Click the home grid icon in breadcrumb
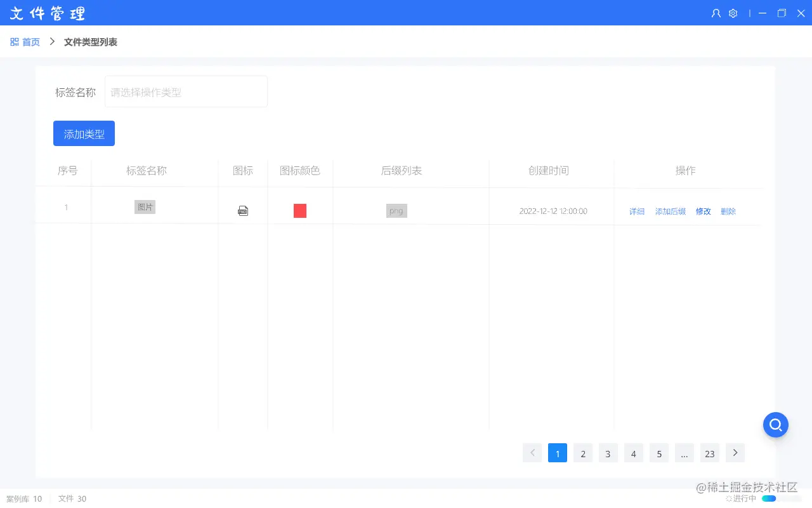Image resolution: width=812 pixels, height=508 pixels. [15, 42]
